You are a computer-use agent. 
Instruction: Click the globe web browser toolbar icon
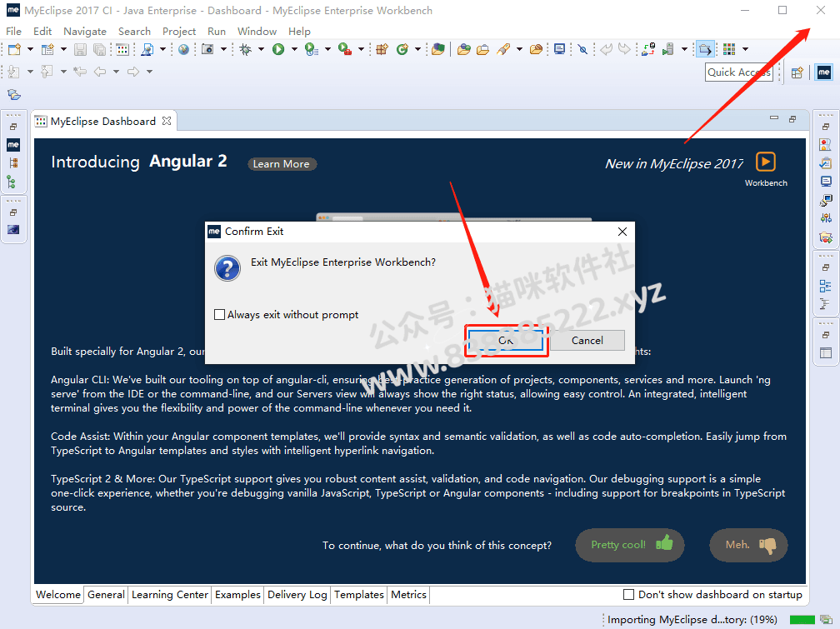click(183, 50)
